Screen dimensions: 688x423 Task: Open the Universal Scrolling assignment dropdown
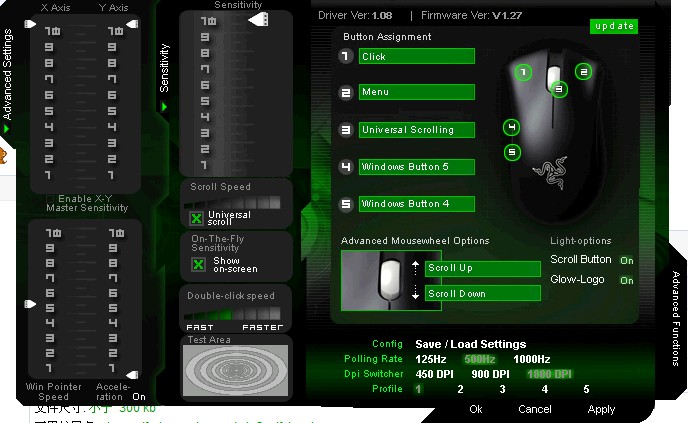tap(416, 130)
